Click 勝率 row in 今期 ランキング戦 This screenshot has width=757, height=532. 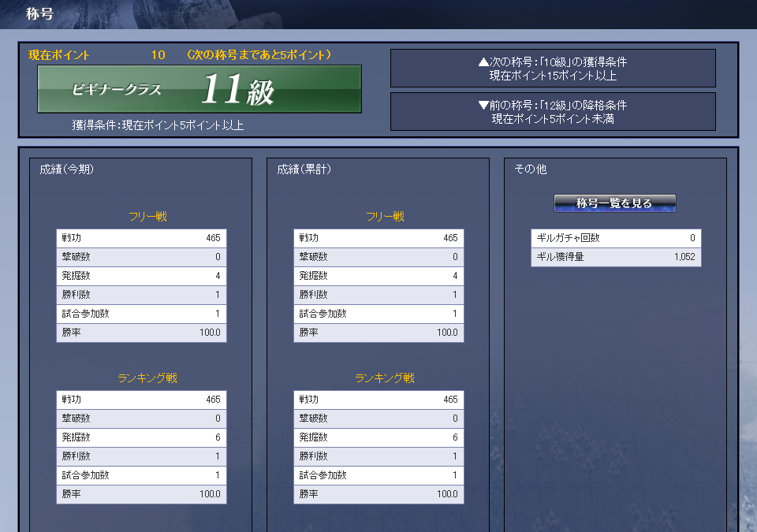(141, 494)
